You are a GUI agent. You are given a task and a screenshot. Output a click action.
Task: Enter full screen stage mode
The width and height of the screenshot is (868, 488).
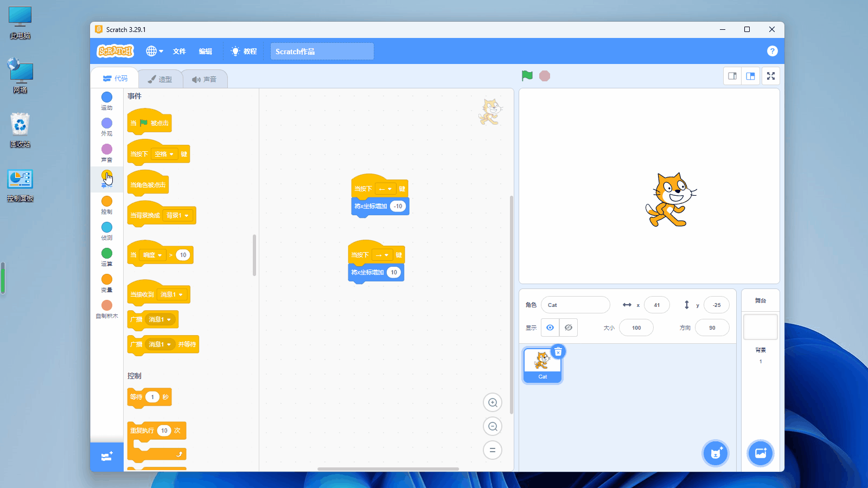tap(771, 76)
